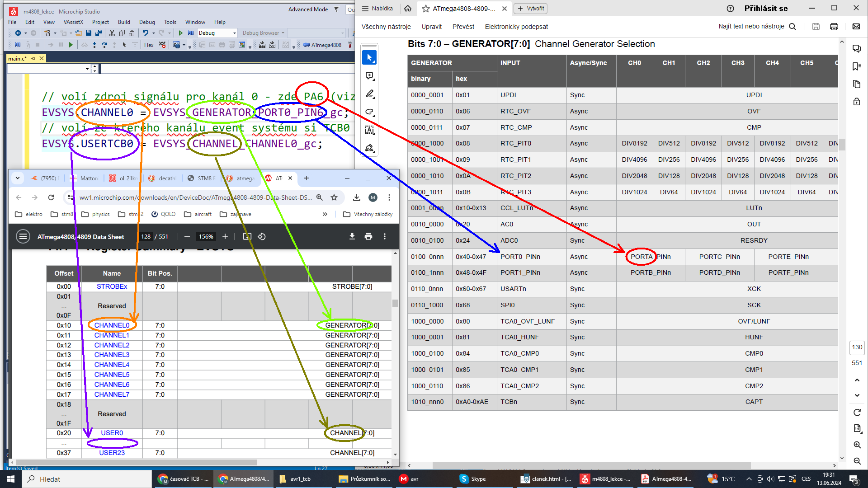Open Chrome downloads icon
The width and height of the screenshot is (868, 488).
pyautogui.click(x=357, y=197)
